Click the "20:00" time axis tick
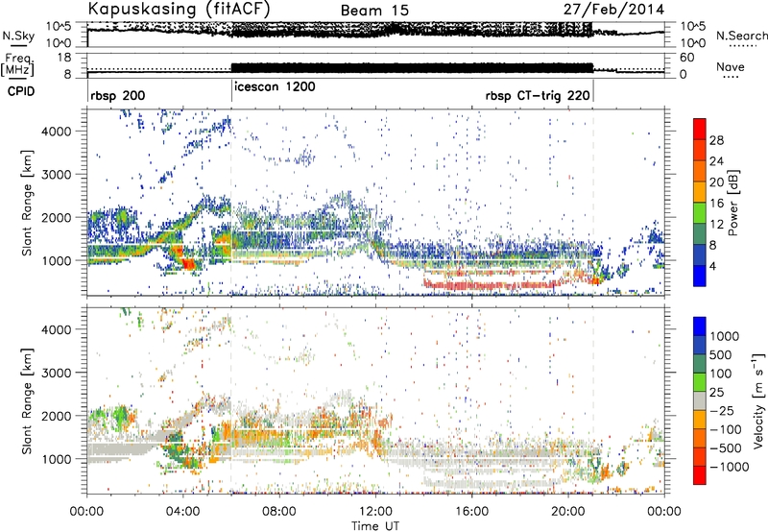The height and width of the screenshot is (532, 768). 568,512
